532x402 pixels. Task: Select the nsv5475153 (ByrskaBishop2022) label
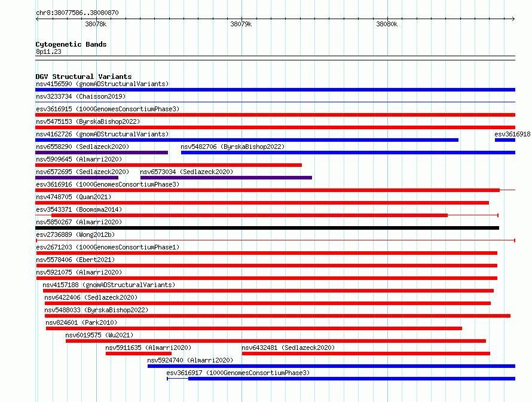point(88,121)
